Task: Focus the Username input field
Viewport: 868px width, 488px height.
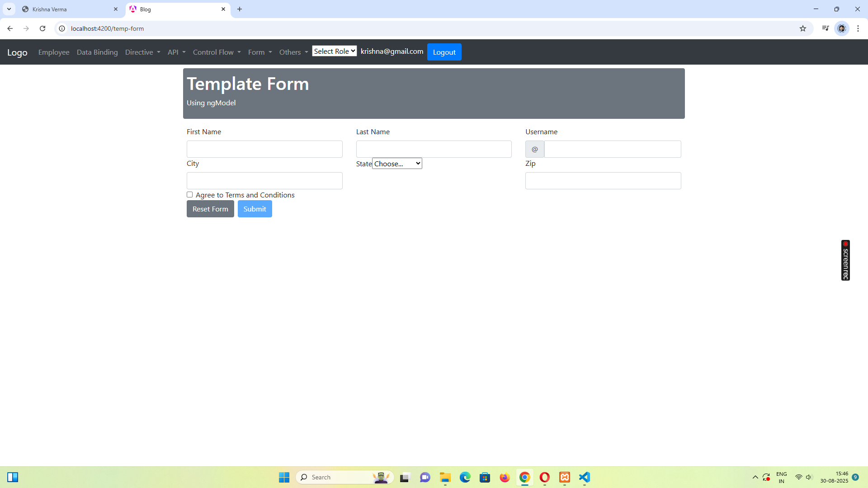Action: click(613, 149)
